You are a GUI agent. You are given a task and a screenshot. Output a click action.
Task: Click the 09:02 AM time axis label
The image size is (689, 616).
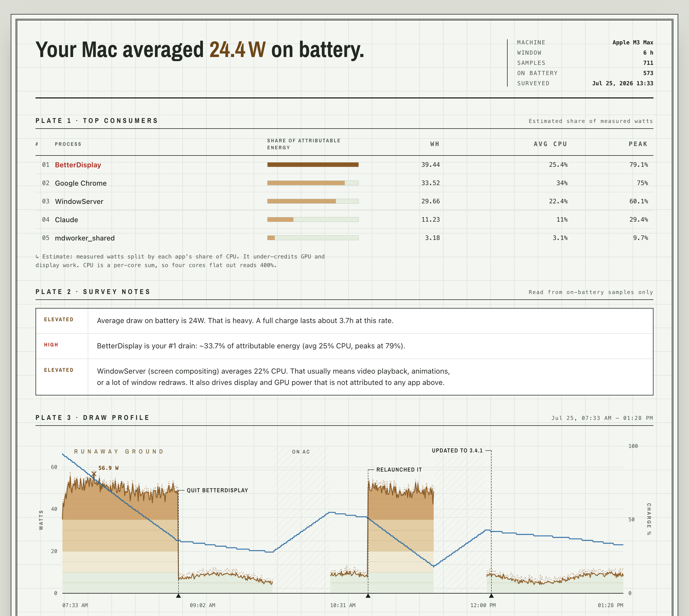202,605
